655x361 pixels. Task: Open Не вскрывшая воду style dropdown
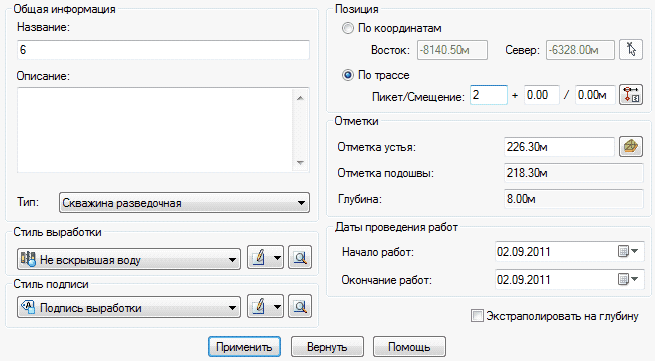pyautogui.click(x=129, y=259)
